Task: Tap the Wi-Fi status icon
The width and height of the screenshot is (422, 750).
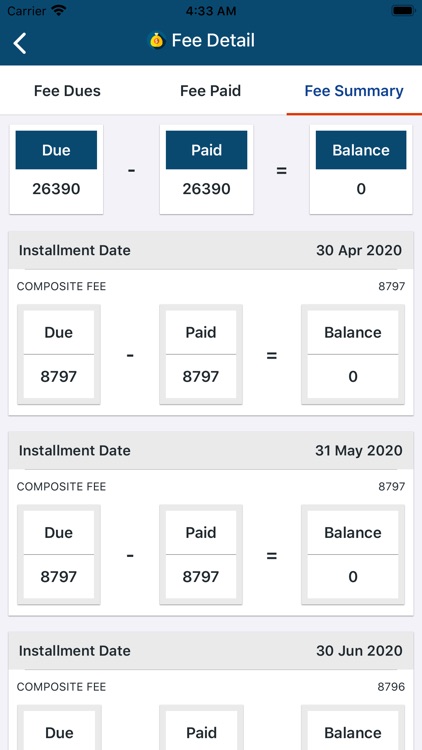Action: pos(59,11)
